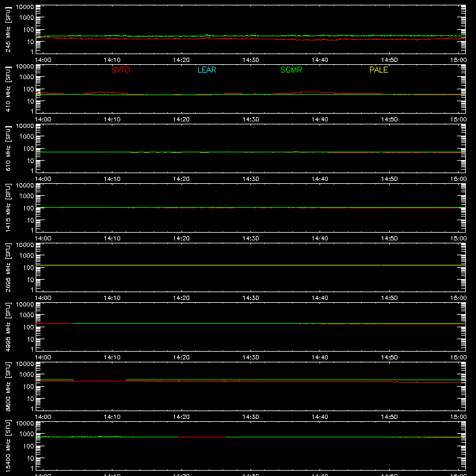Click the 100 y-axis value of the 4995 MHz panel
Image resolution: width=476 pixels, height=476 pixels.
[x=29, y=327]
